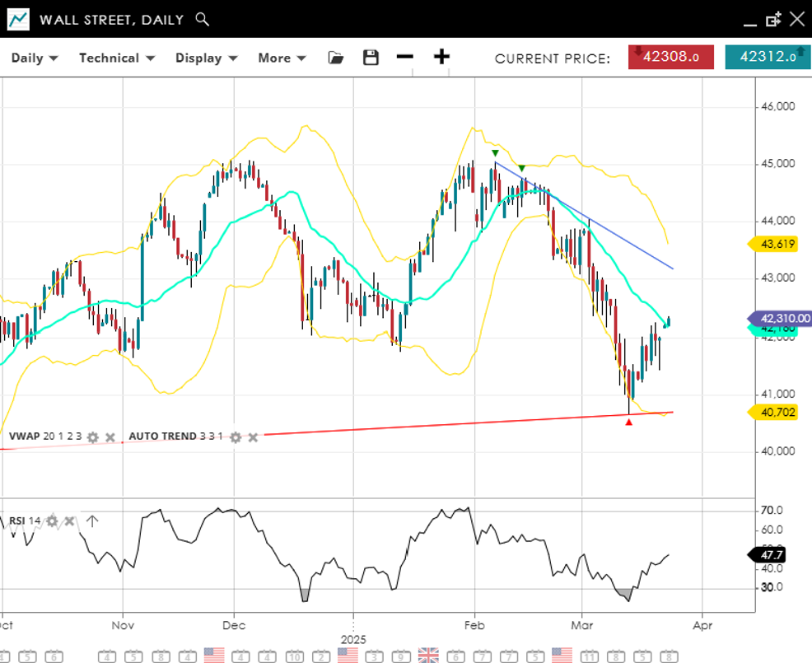Viewport: 812px width, 663px height.
Task: Remove the RSI indicator
Action: click(69, 521)
